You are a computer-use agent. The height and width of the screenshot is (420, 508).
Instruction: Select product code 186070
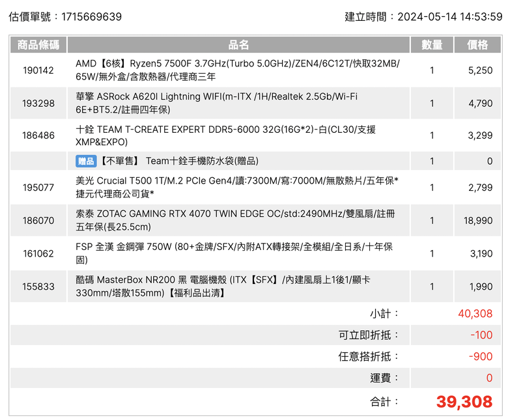click(x=38, y=221)
